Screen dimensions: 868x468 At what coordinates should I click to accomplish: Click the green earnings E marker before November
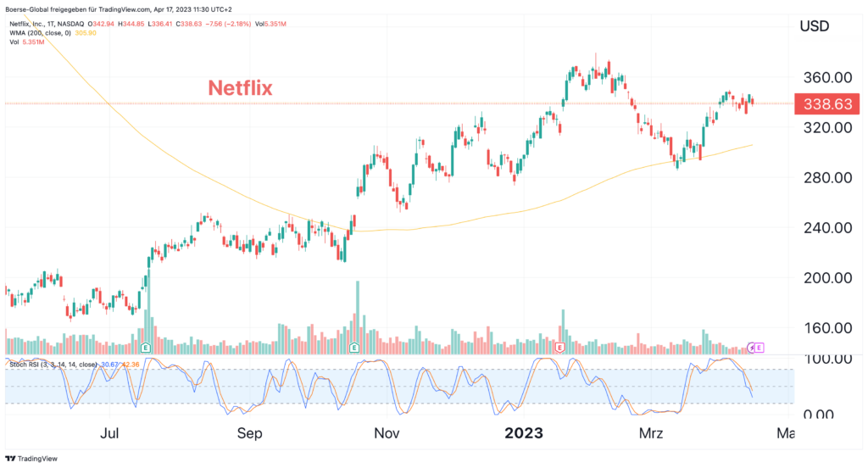click(x=354, y=348)
